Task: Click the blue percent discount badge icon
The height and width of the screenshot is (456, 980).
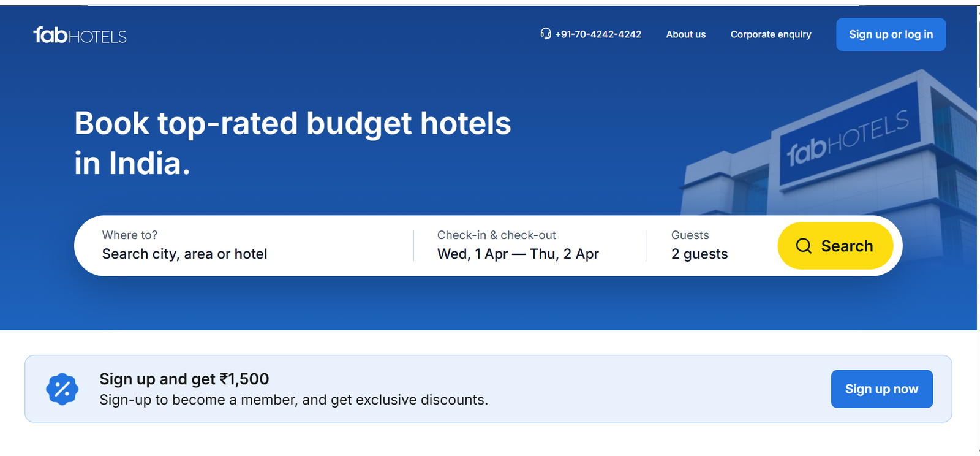Action: point(62,389)
